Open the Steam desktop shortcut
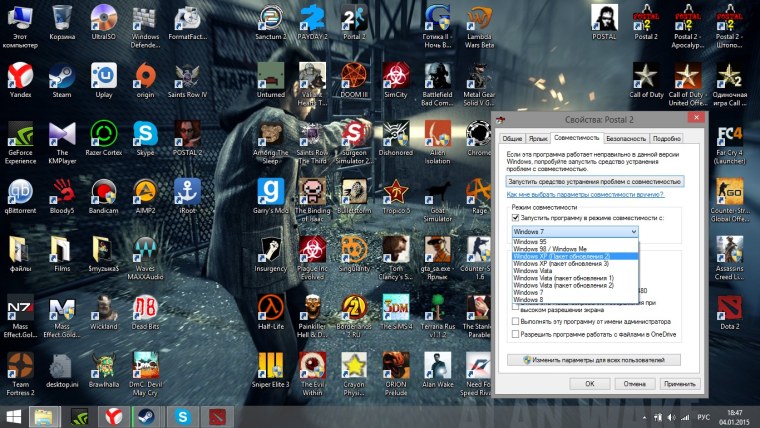 [x=62, y=75]
